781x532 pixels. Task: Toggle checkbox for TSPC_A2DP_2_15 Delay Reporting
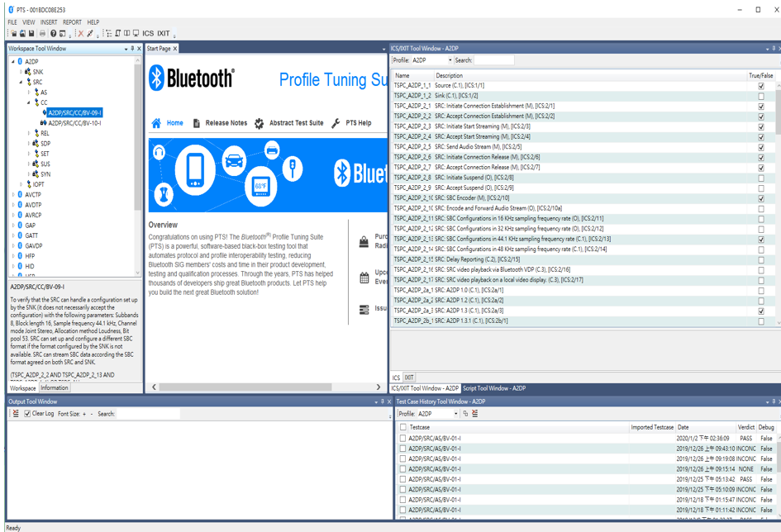tap(761, 259)
